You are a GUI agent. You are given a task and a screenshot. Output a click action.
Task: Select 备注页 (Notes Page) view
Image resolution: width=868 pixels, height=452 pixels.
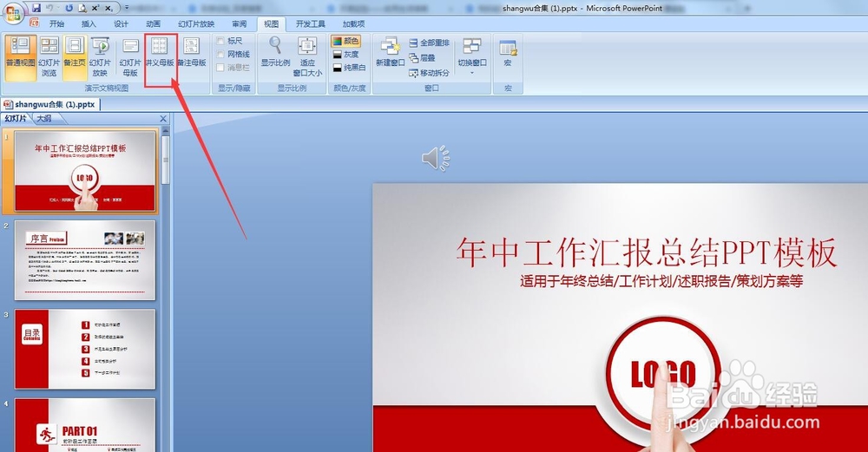(x=75, y=57)
